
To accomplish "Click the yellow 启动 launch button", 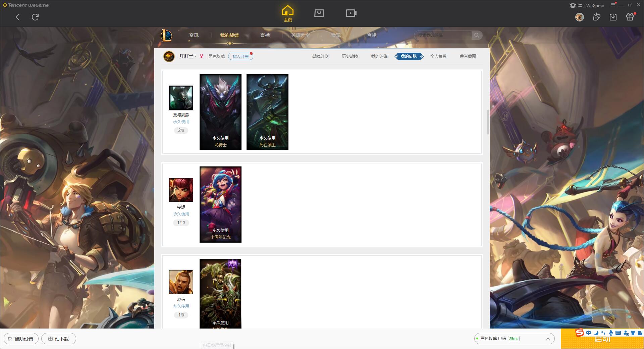I will (x=602, y=339).
